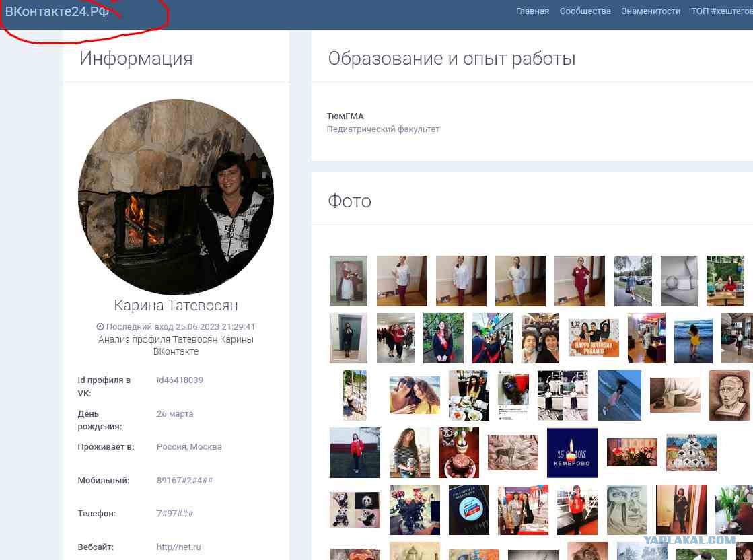Click the ТюмГМА education entry

[x=345, y=116]
